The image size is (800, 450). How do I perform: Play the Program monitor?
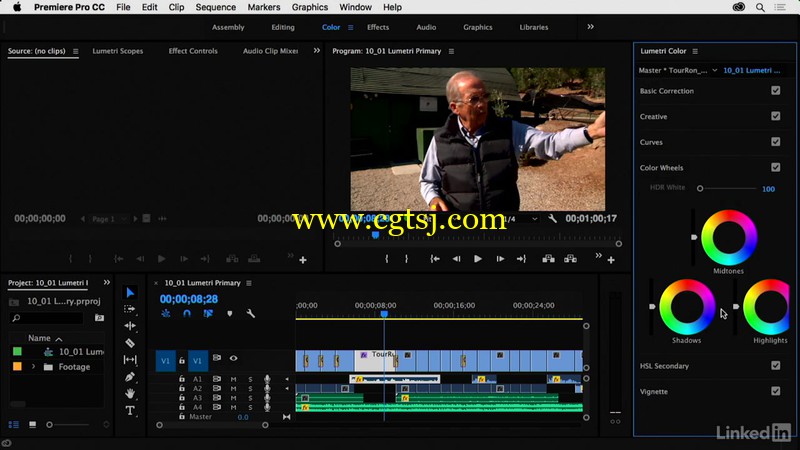coord(478,259)
